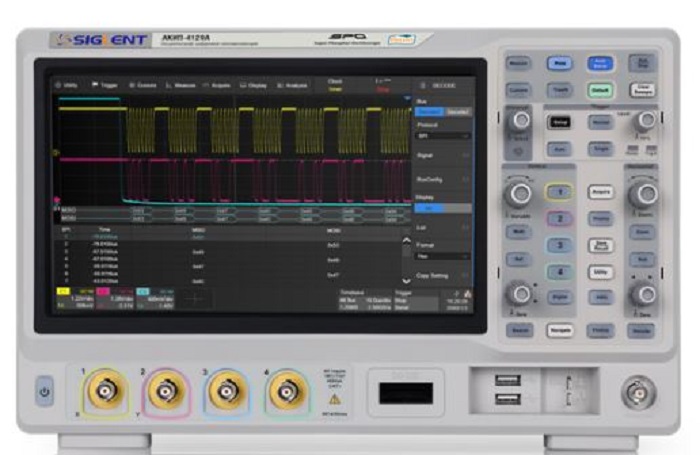Click the rightmost auxiliary BNC connector
The height and width of the screenshot is (455, 700).
coord(638,392)
